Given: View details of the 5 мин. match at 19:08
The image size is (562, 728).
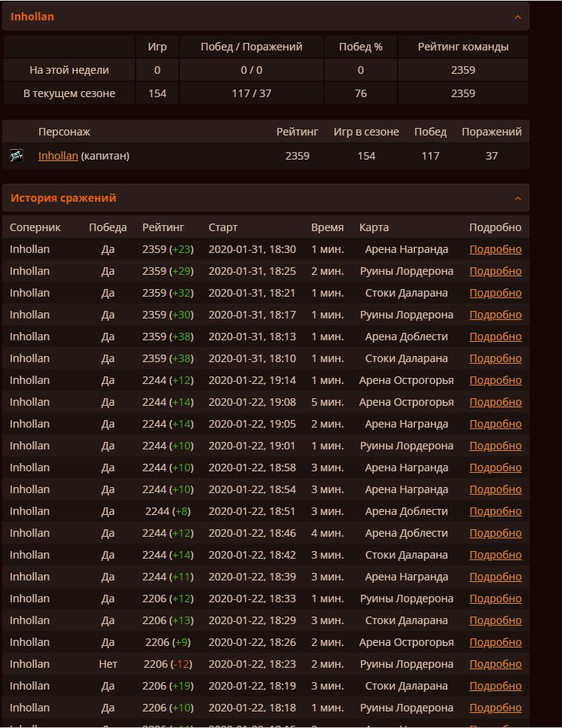Looking at the screenshot, I should pos(495,402).
